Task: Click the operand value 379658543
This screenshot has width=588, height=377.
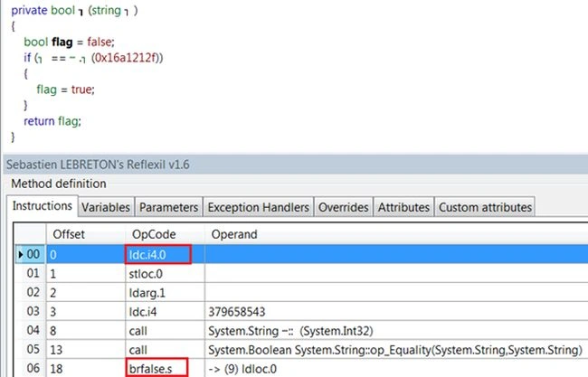Action: (237, 311)
